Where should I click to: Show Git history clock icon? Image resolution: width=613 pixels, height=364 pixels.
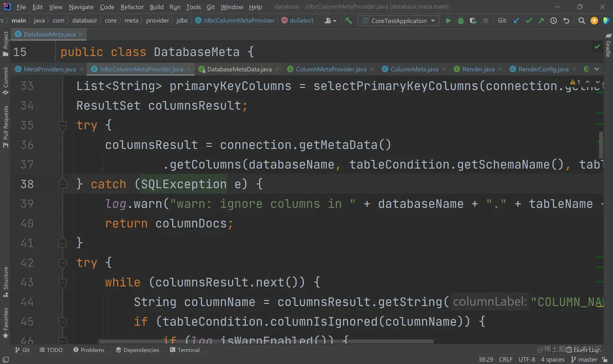(x=553, y=21)
